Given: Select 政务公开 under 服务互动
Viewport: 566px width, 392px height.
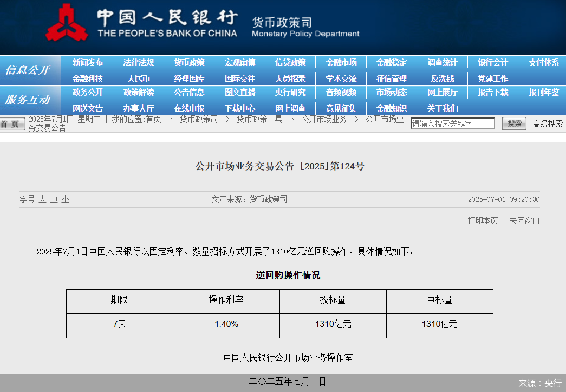Looking at the screenshot, I should tap(87, 93).
